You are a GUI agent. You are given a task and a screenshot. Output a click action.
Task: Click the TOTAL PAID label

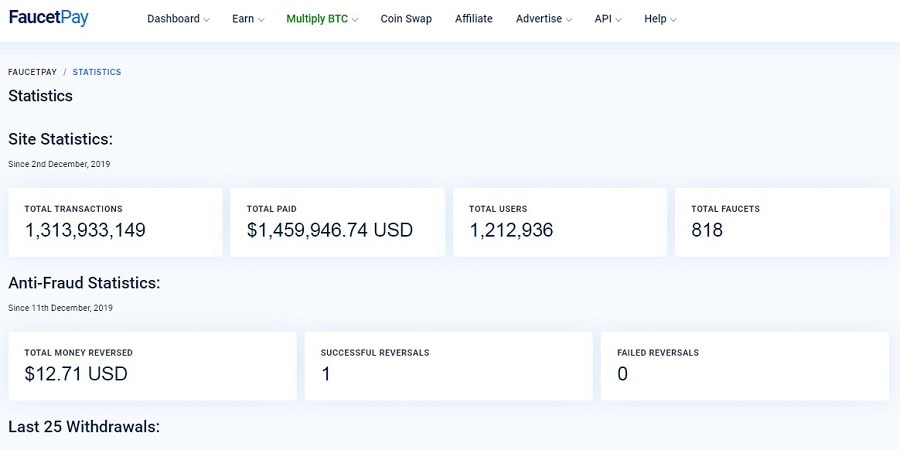tap(271, 209)
